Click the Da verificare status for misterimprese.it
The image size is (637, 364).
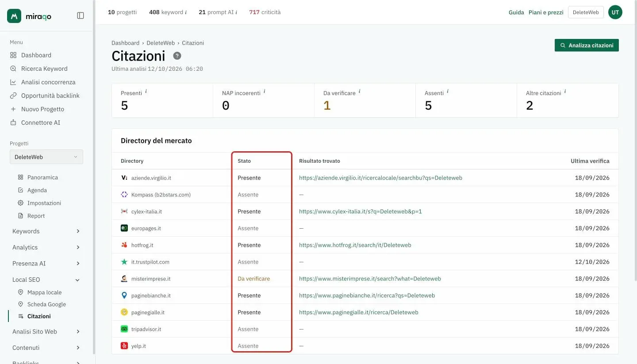(254, 279)
